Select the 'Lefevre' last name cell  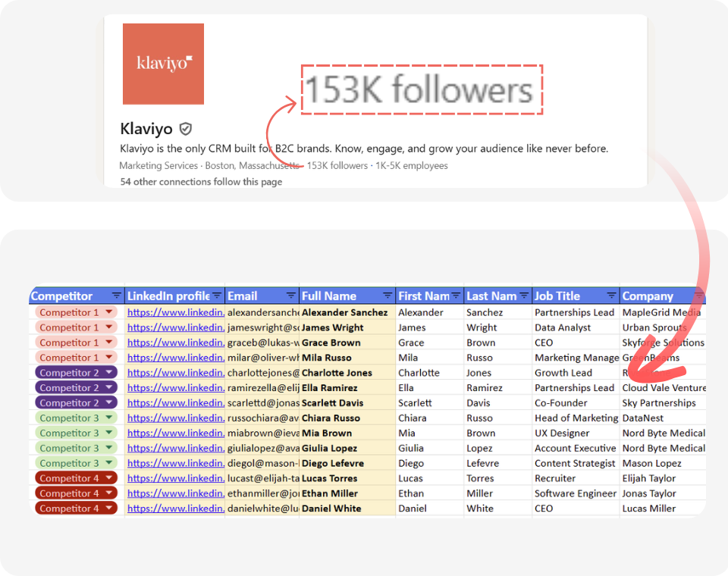(497, 463)
